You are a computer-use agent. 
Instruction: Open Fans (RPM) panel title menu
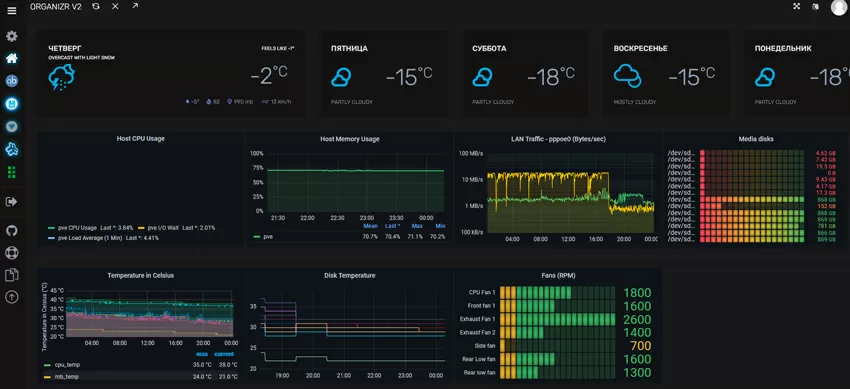[558, 275]
